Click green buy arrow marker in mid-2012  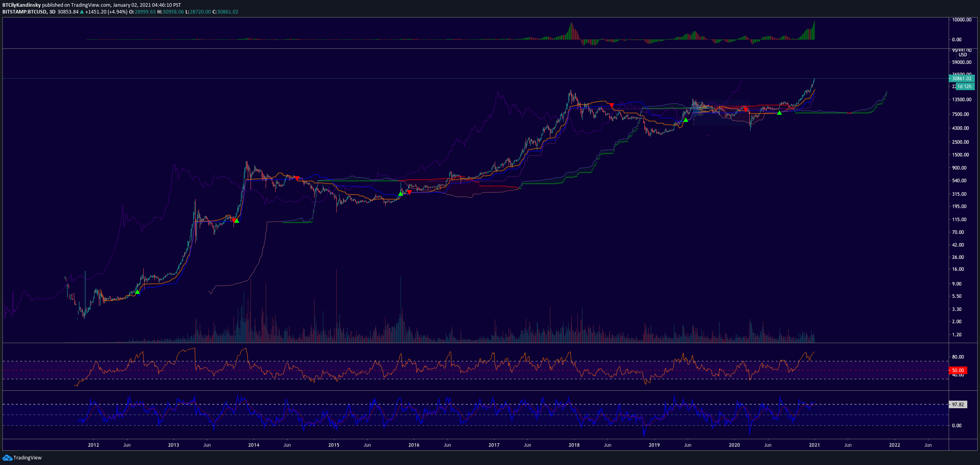click(137, 292)
